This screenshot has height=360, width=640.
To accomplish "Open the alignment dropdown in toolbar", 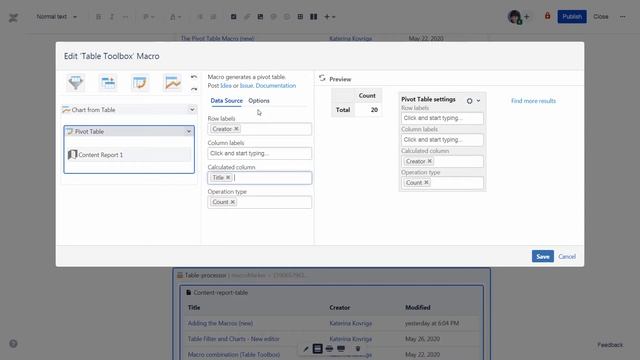I will point(149,17).
